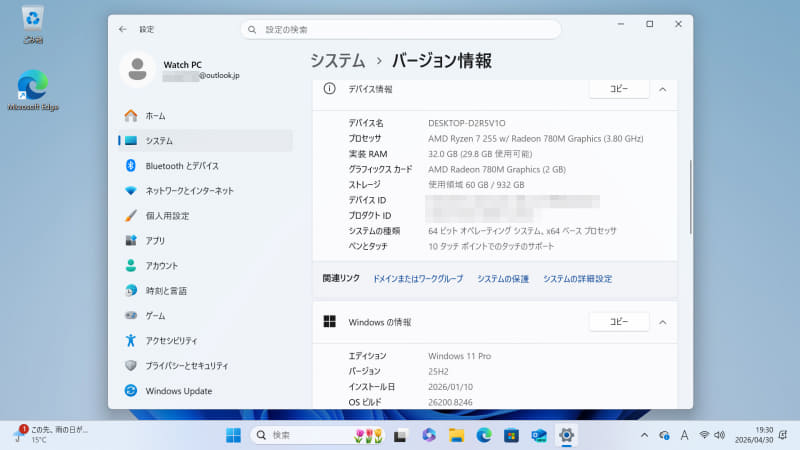Select the Microsoft Edge desktop shortcut
800x450 pixels.
33,90
